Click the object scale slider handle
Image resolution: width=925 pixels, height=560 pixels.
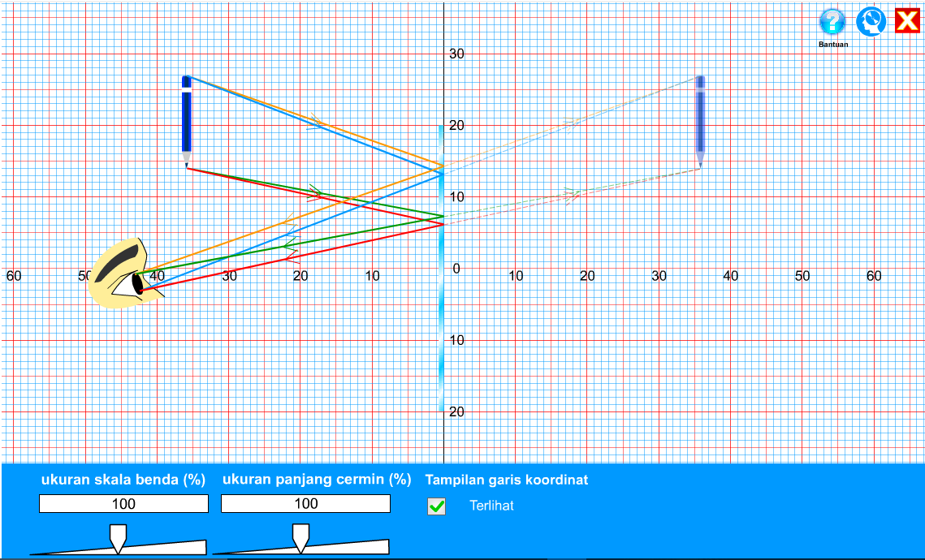pos(119,539)
